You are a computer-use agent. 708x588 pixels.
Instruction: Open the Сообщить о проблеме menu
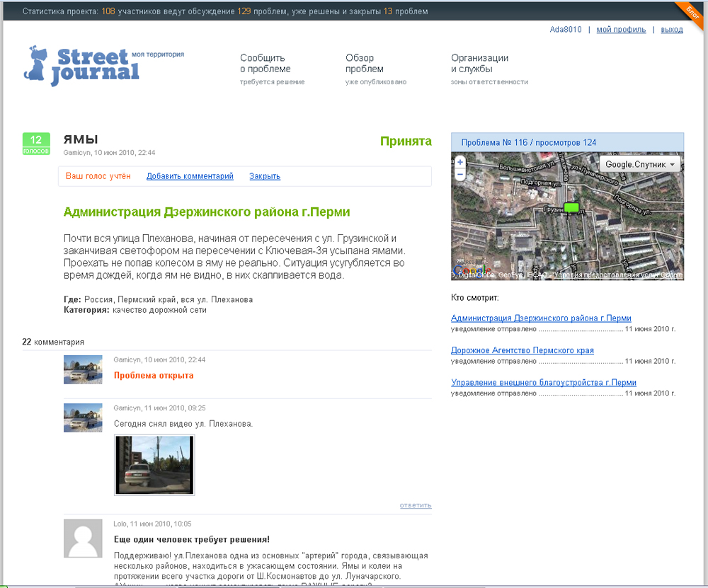click(x=265, y=64)
